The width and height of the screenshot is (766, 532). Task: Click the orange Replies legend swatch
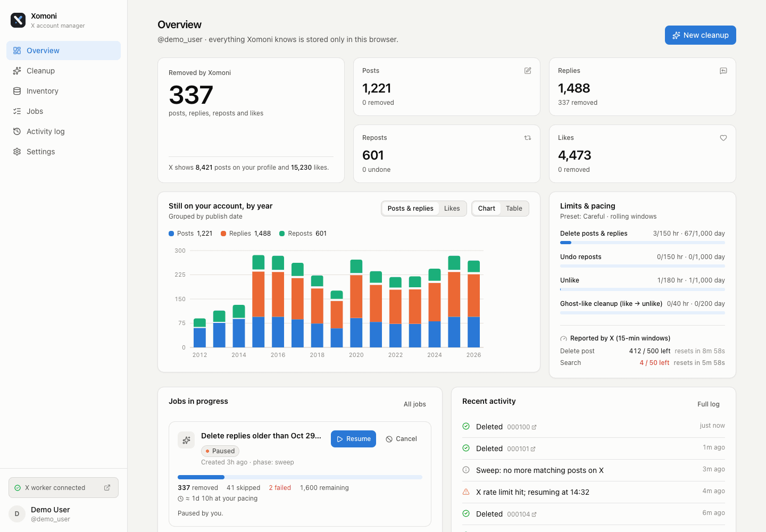pyautogui.click(x=223, y=234)
